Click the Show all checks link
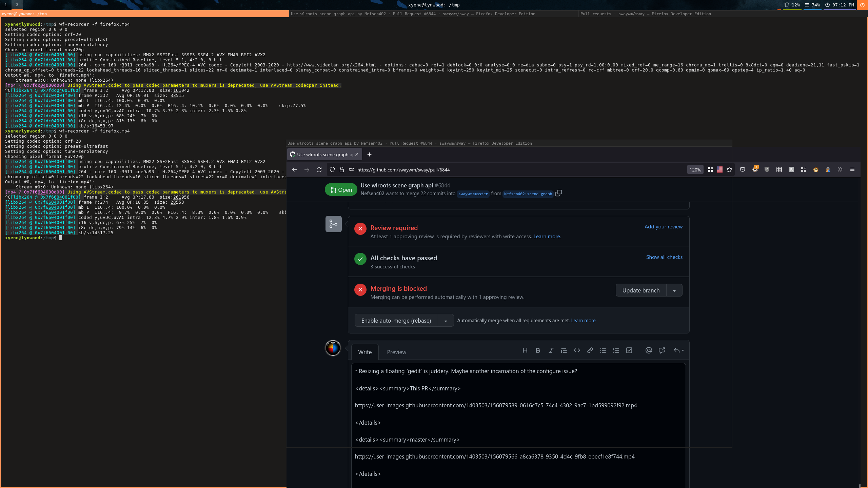This screenshot has width=868, height=488. pyautogui.click(x=664, y=257)
